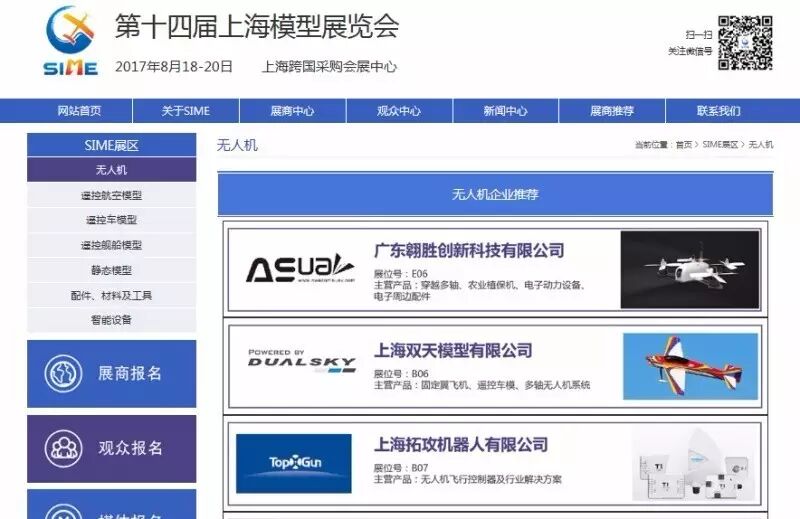Screen dimensions: 800x519
Task: Click the breadcrumb 无人机 entry
Action: point(761,145)
